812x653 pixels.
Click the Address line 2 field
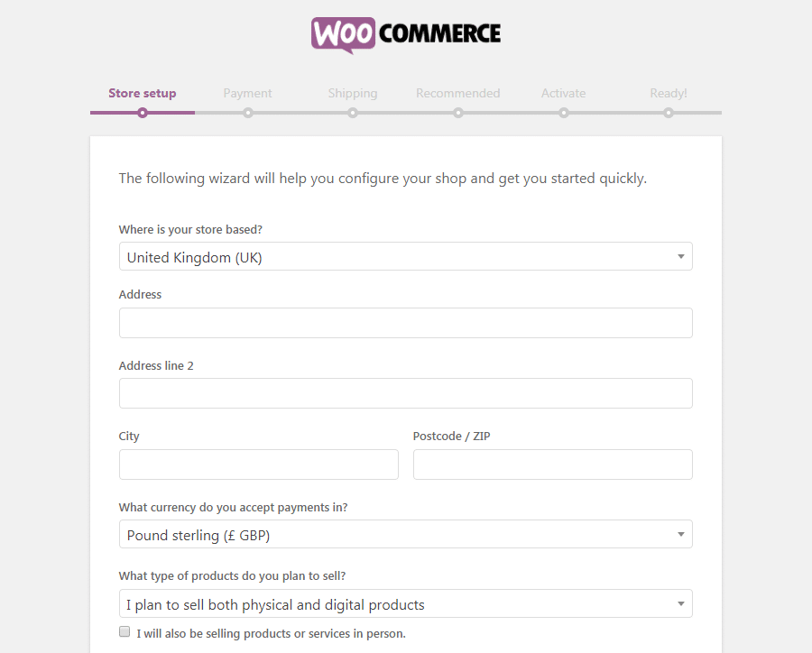tap(405, 393)
